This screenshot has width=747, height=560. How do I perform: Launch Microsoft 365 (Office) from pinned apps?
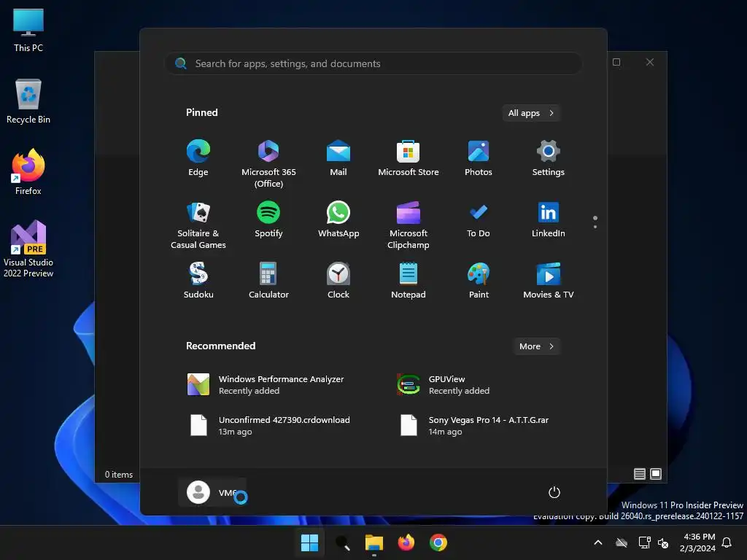[268, 163]
